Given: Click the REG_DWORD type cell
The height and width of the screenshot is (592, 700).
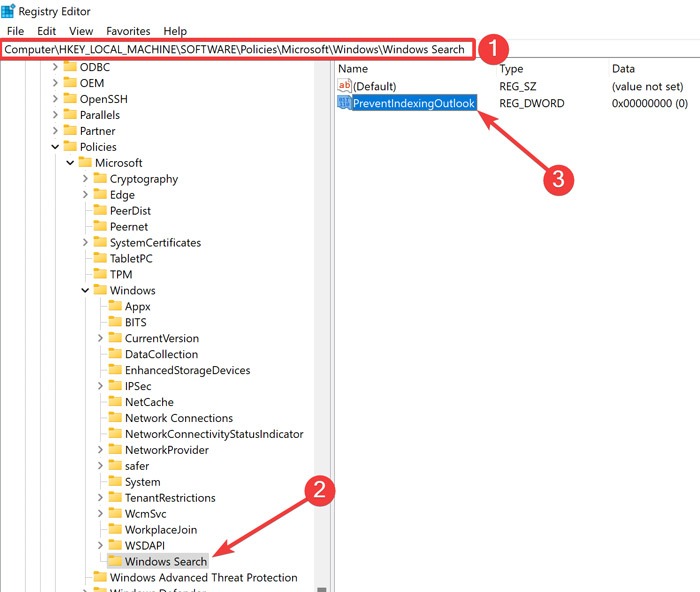Looking at the screenshot, I should [x=532, y=103].
